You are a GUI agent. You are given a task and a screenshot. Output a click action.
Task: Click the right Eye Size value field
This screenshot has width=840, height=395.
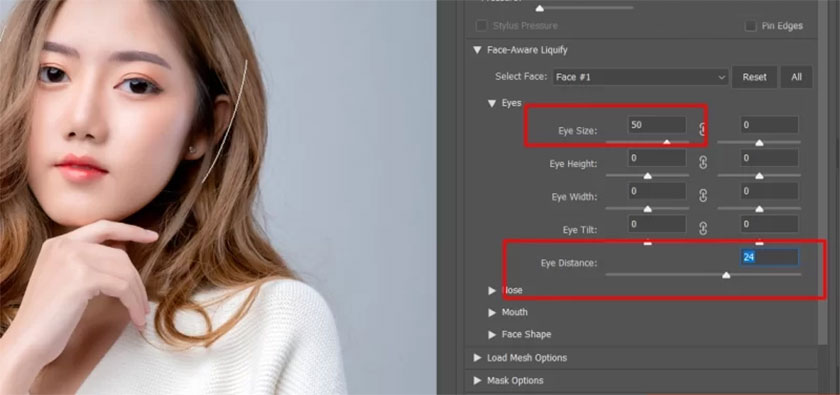pos(769,125)
